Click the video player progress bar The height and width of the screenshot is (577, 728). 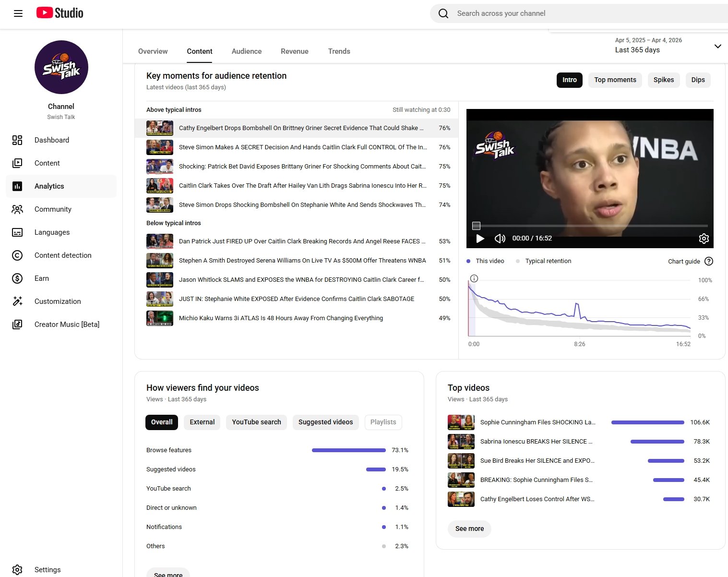click(x=590, y=226)
